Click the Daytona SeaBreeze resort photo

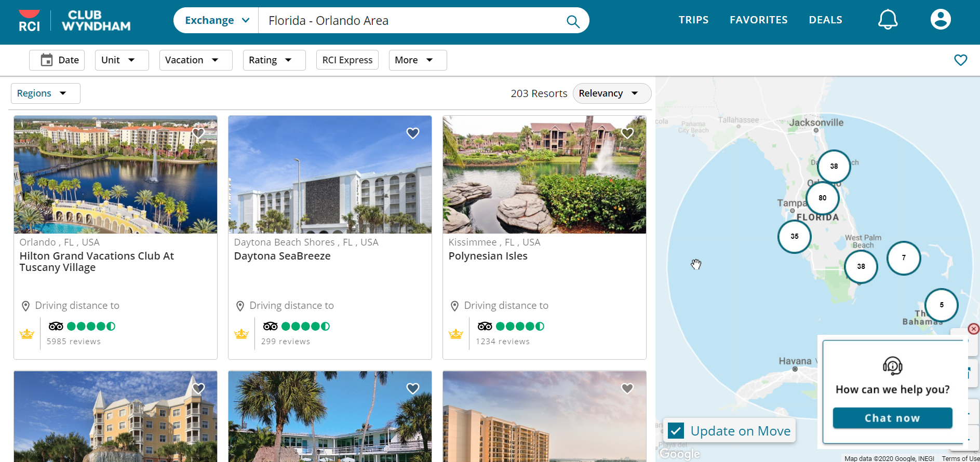click(x=330, y=174)
